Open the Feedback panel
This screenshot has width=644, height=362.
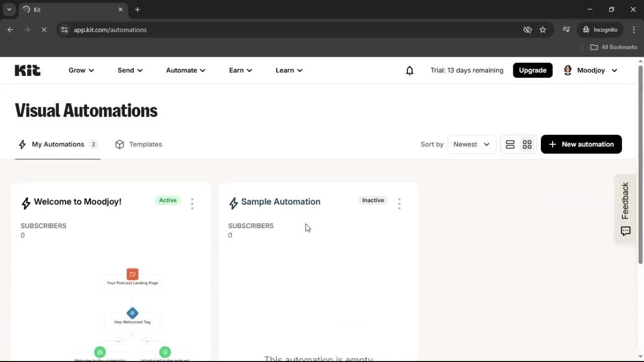(x=625, y=208)
